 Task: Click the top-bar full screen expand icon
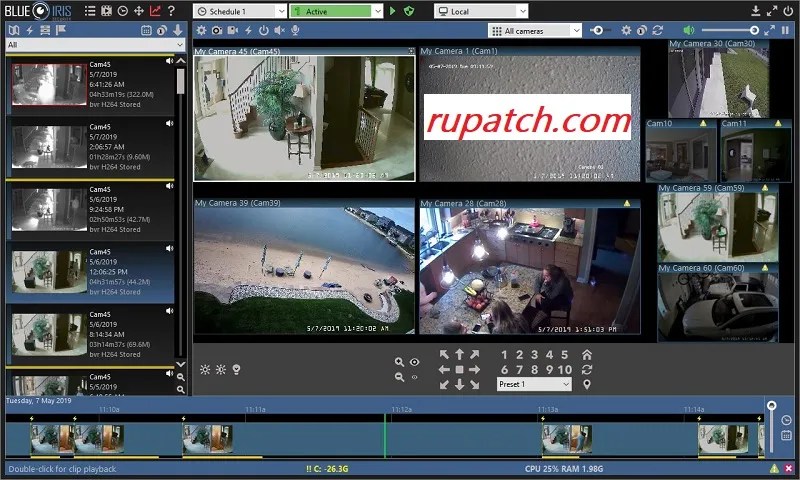[x=772, y=11]
